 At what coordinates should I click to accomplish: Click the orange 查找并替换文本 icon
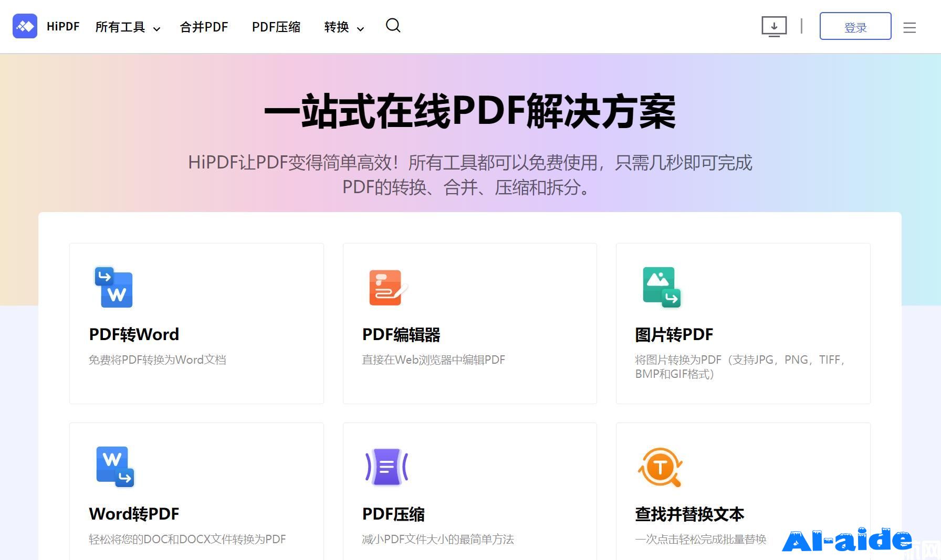click(661, 467)
